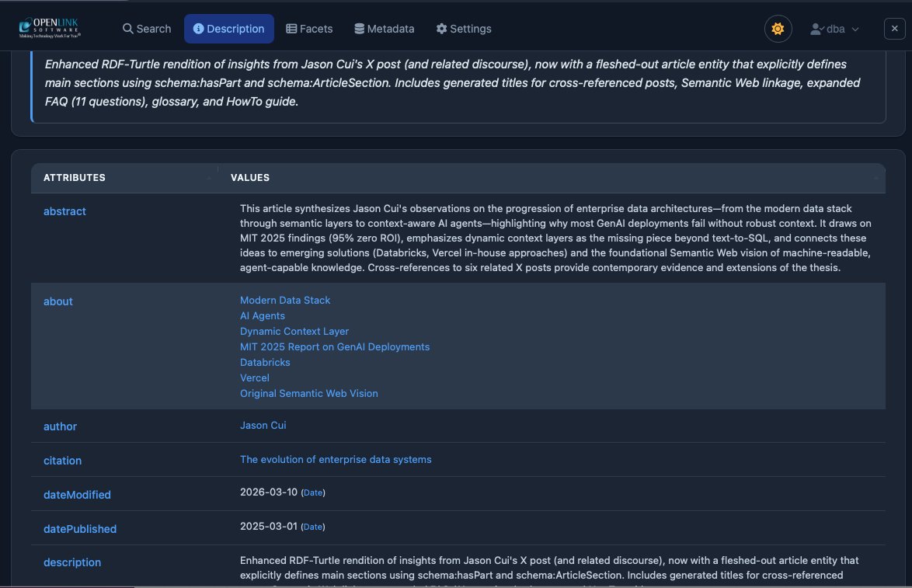Follow the Databricks link
The height and width of the screenshot is (588, 912).
coord(265,362)
